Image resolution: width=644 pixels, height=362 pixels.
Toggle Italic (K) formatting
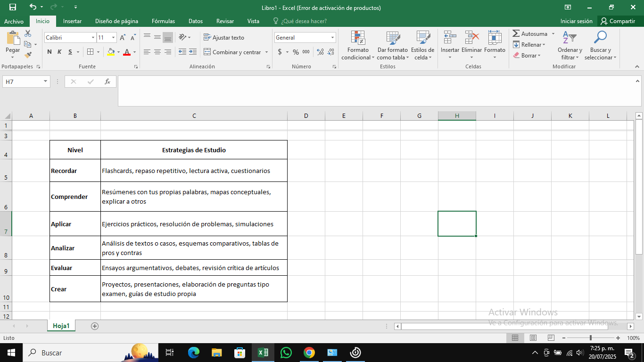pyautogui.click(x=59, y=52)
